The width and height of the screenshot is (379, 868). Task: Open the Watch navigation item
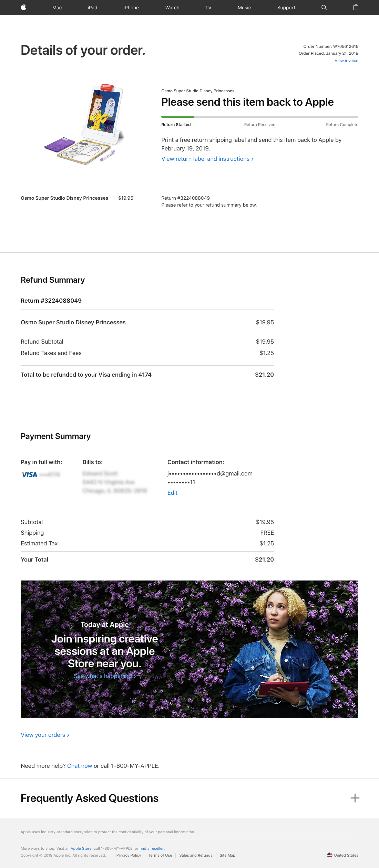[172, 8]
